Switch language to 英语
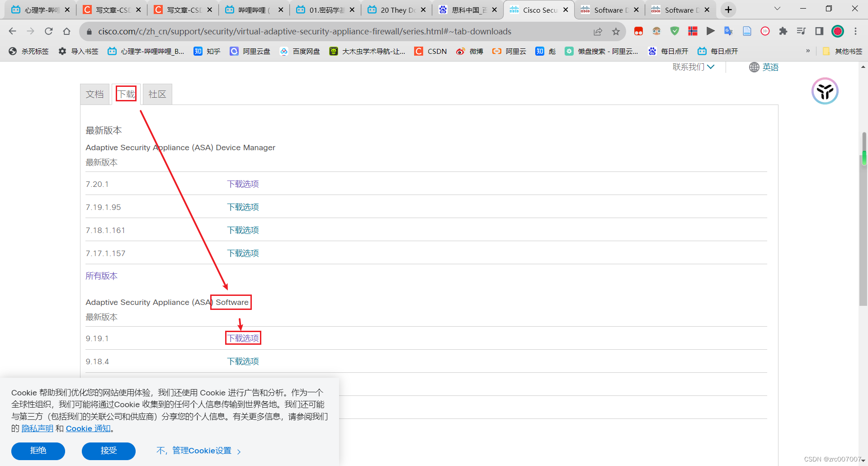This screenshot has height=466, width=868. pyautogui.click(x=770, y=67)
